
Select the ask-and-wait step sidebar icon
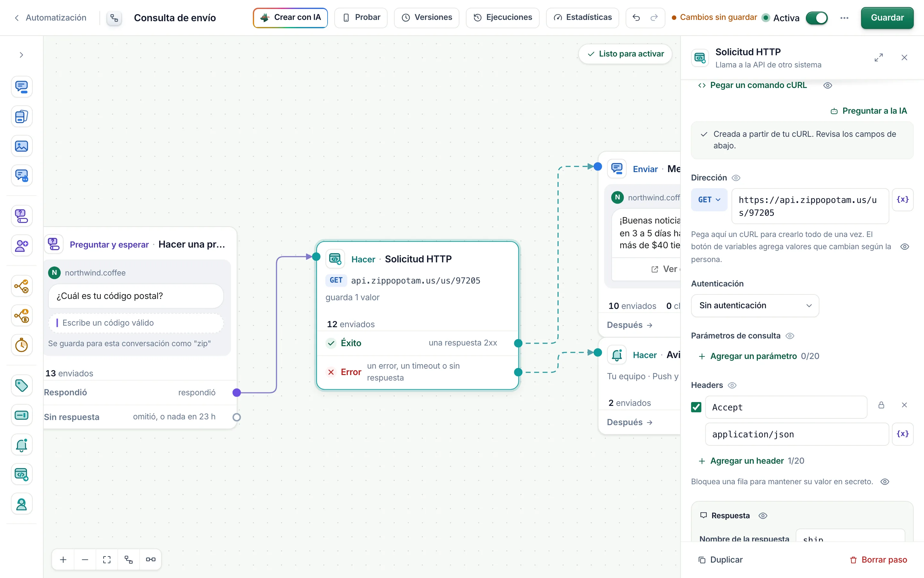pyautogui.click(x=21, y=216)
